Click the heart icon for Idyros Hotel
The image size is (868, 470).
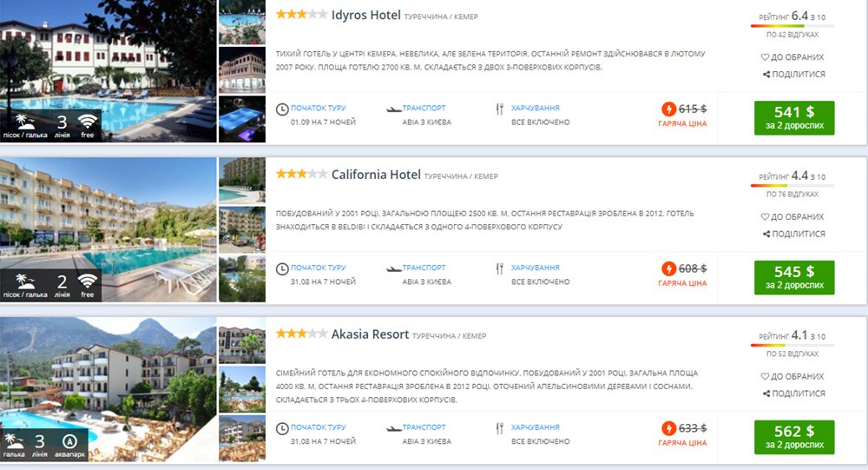click(x=766, y=57)
